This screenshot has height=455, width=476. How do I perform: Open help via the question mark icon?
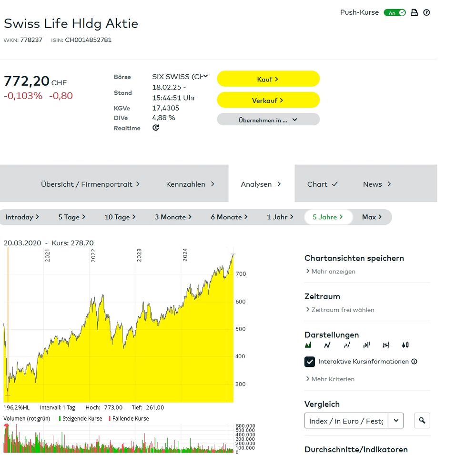pyautogui.click(x=426, y=12)
